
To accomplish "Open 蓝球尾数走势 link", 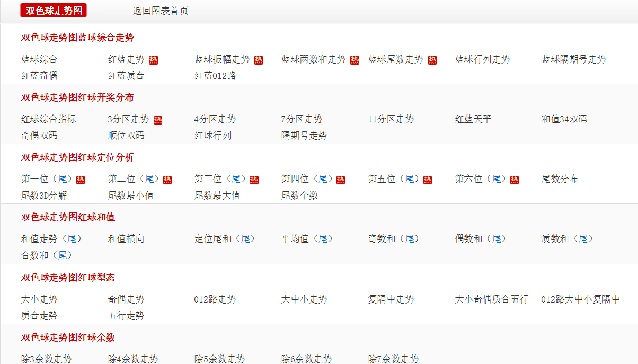I will (x=395, y=59).
